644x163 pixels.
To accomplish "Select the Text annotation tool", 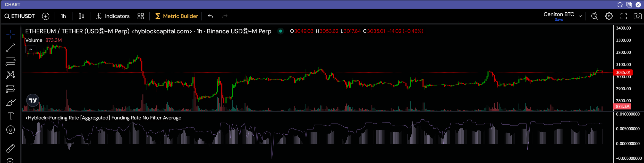I will coord(11,116).
